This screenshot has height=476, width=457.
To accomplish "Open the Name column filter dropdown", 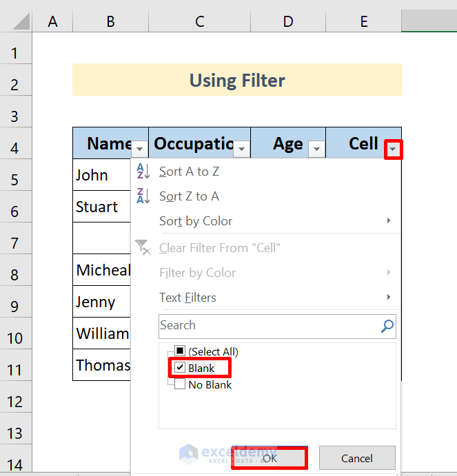I will pyautogui.click(x=139, y=149).
